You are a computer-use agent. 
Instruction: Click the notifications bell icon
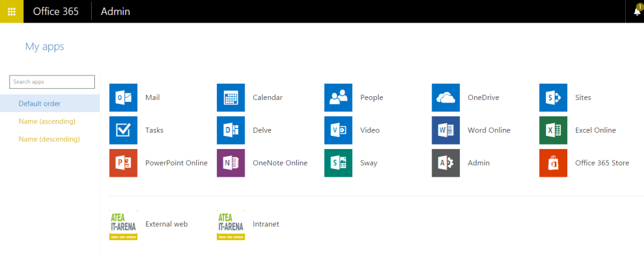click(636, 11)
